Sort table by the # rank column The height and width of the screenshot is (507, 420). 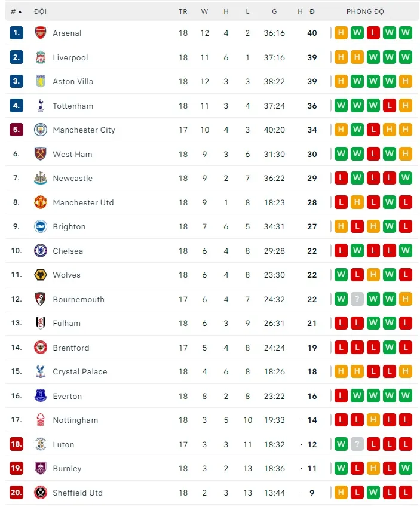tap(16, 11)
